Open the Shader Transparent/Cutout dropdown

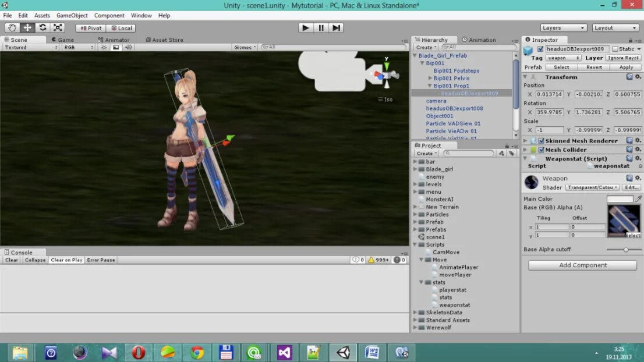coord(593,187)
